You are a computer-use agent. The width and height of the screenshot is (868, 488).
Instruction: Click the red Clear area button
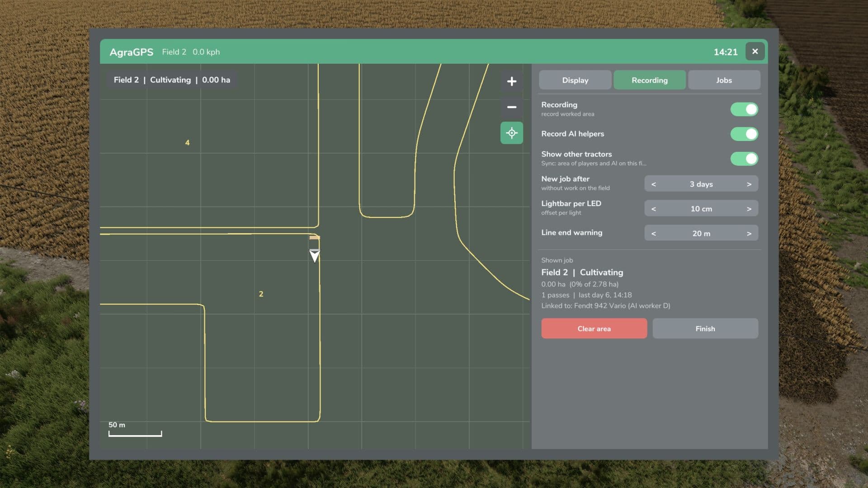tap(594, 328)
